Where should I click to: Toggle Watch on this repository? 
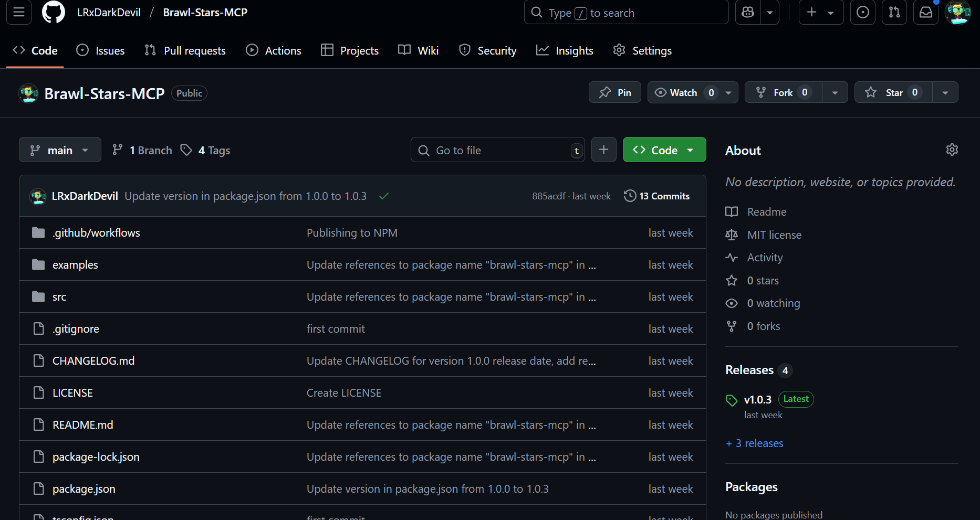[x=683, y=92]
